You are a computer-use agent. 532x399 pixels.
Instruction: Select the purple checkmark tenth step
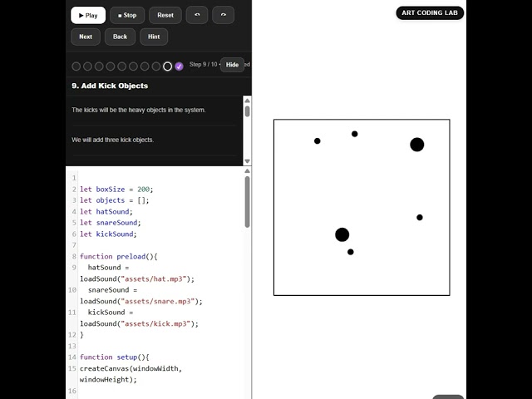coord(180,66)
